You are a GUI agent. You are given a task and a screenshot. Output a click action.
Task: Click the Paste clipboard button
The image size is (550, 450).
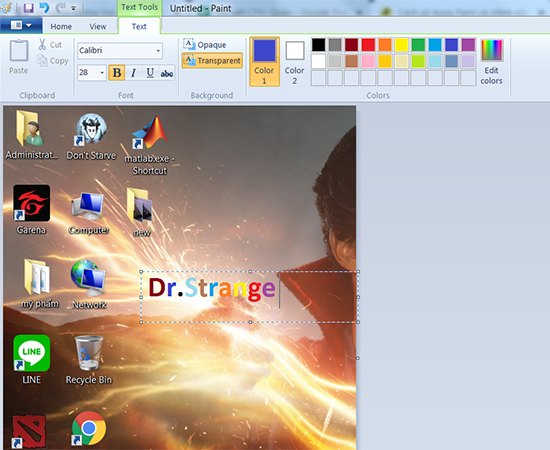click(19, 57)
